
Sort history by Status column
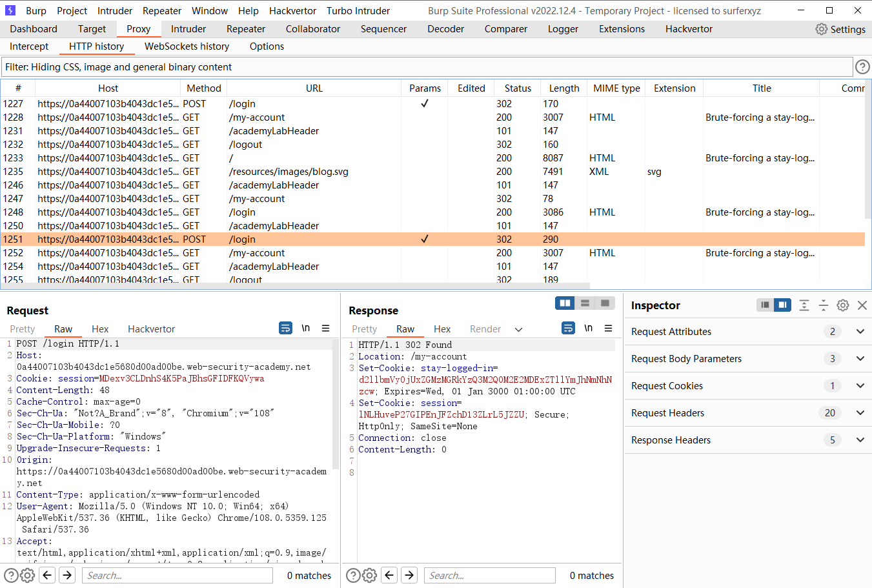(x=518, y=88)
